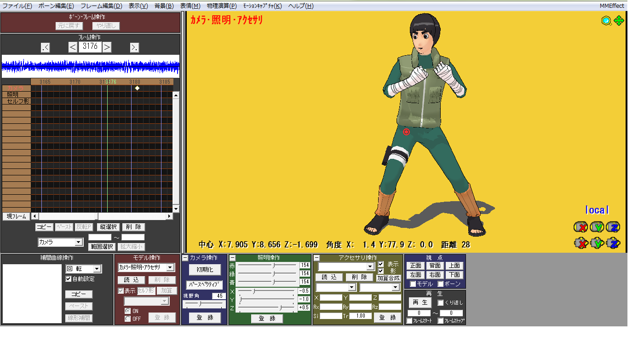Step back one frame with the '<' button

click(73, 47)
